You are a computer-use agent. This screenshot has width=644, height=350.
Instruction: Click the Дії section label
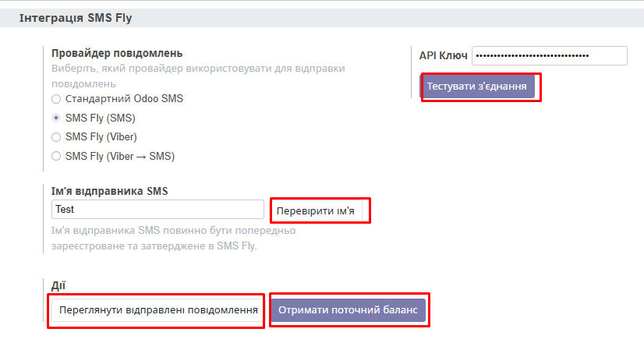(x=58, y=286)
